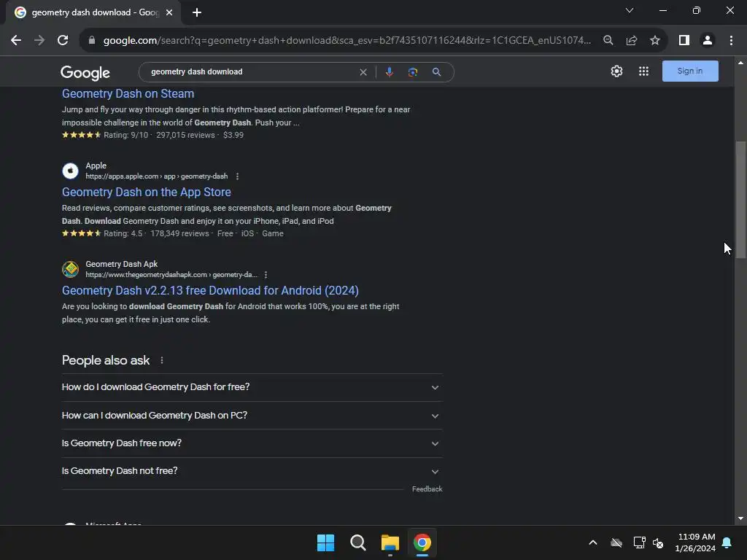747x560 pixels.
Task: Click the page scrollbar thumb
Action: [740, 200]
